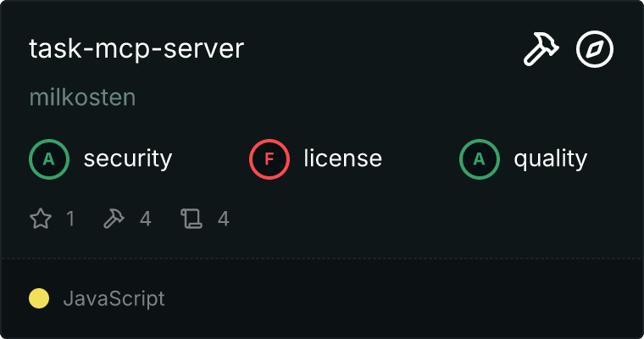Click the green A badge beside quality
Screen dimensions: 644x339
click(480, 158)
